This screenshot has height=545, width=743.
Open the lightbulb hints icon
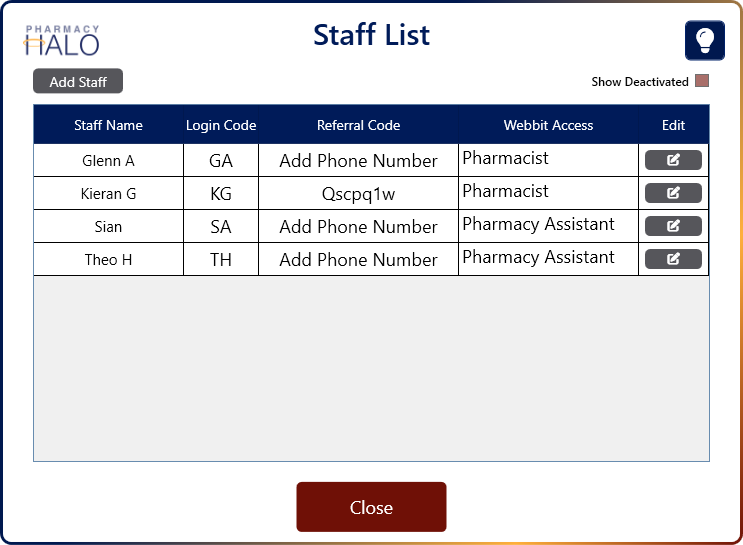(705, 40)
